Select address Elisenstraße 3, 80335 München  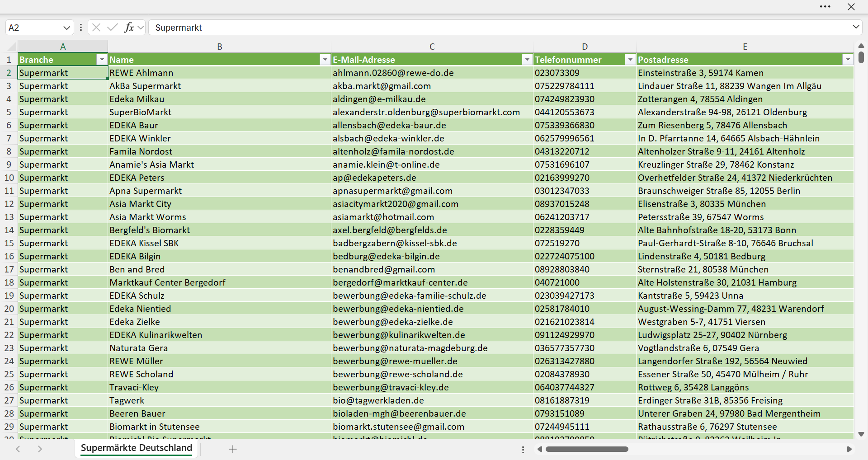pos(745,204)
